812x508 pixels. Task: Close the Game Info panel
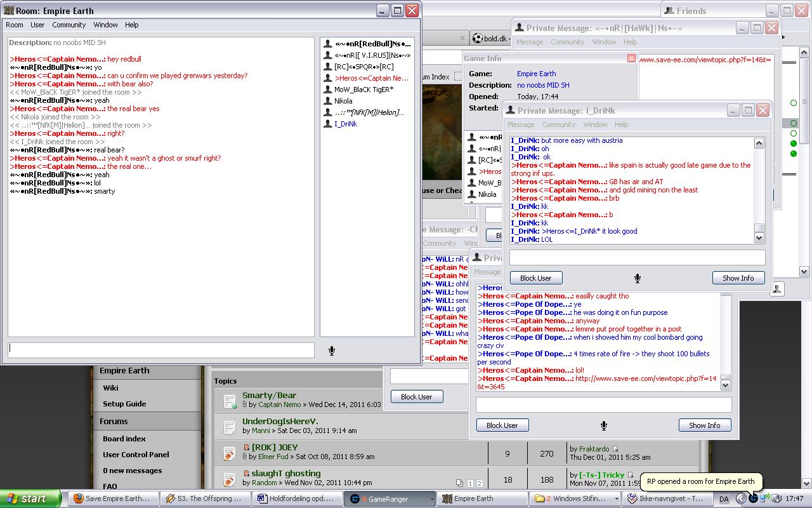pyautogui.click(x=631, y=58)
